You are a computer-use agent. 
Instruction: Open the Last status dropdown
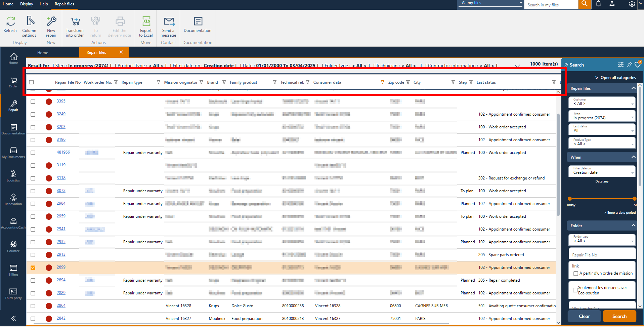(602, 129)
